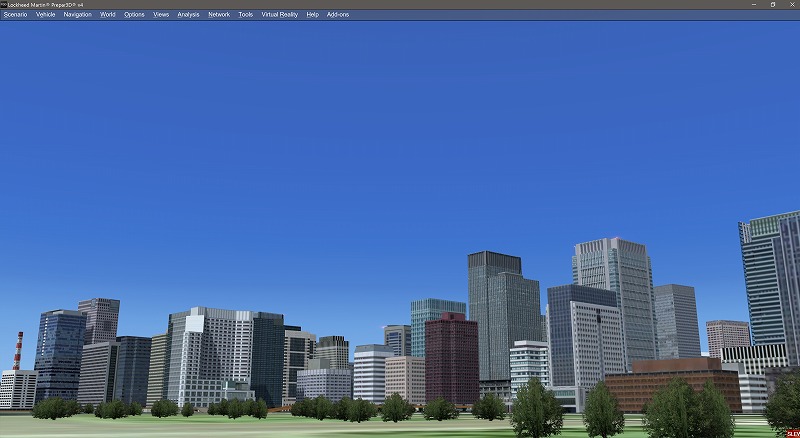The width and height of the screenshot is (800, 438).
Task: Open the Network menu
Action: coord(219,15)
